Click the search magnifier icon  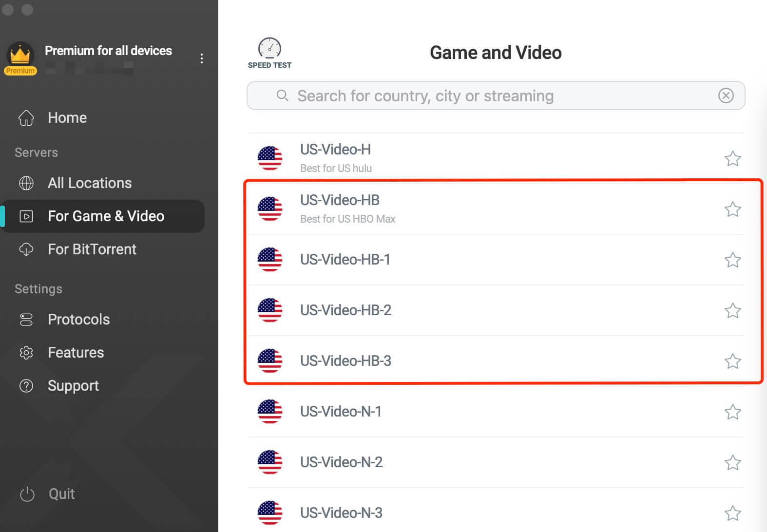coord(282,95)
